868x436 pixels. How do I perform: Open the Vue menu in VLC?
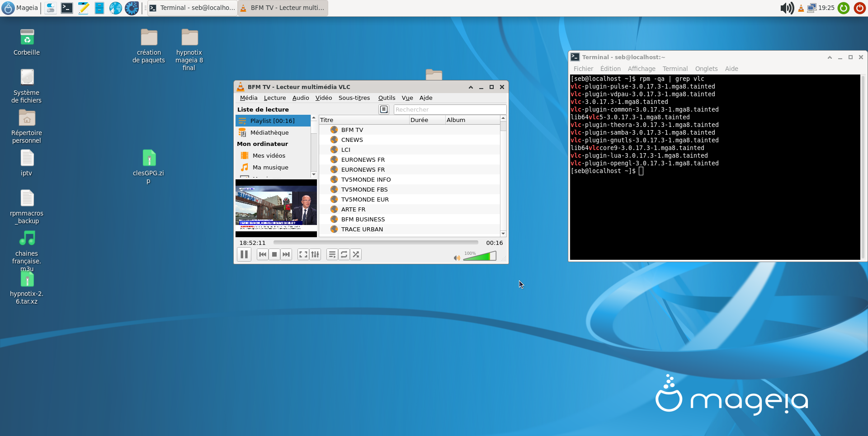pyautogui.click(x=407, y=98)
